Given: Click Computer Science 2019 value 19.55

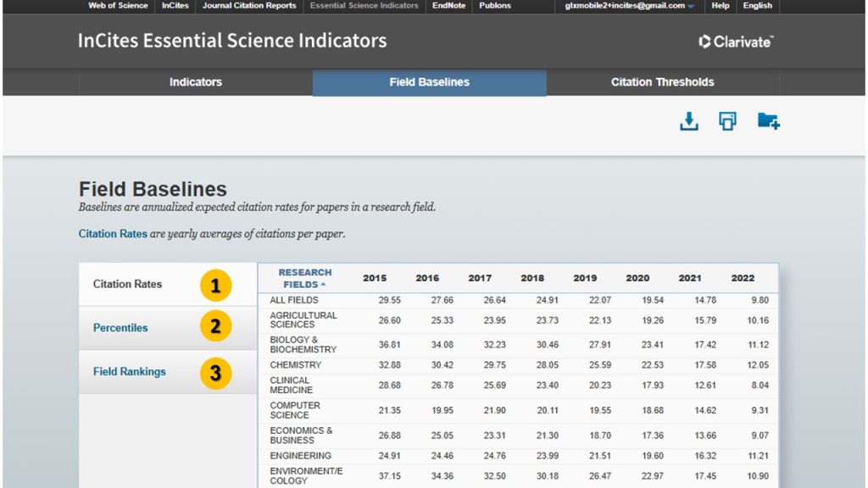Looking at the screenshot, I should [x=600, y=411].
